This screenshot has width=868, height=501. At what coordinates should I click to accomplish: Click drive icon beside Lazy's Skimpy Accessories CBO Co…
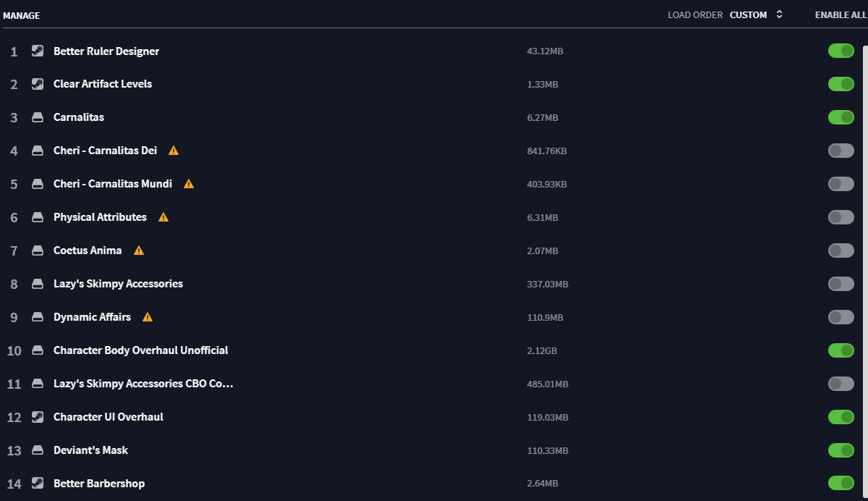38,384
